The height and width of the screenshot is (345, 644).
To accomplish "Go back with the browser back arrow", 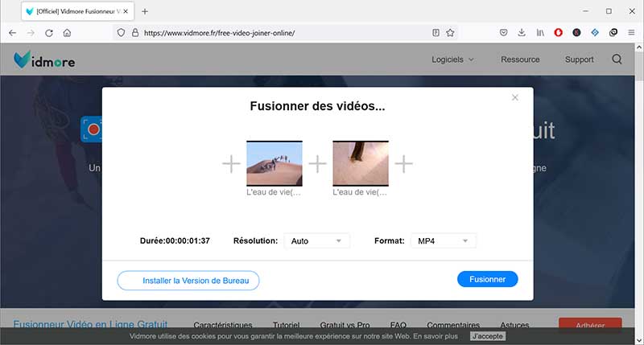I will (12, 33).
